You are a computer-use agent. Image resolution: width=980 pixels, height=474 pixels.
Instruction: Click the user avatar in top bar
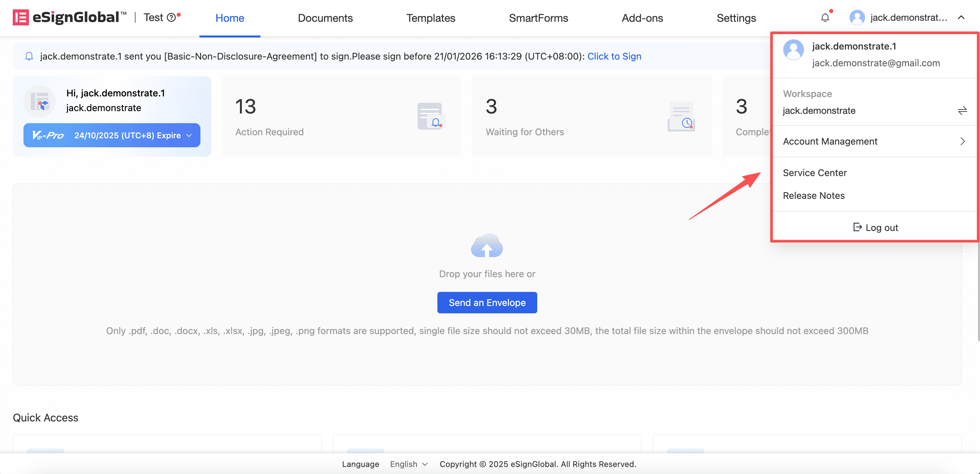tap(857, 17)
